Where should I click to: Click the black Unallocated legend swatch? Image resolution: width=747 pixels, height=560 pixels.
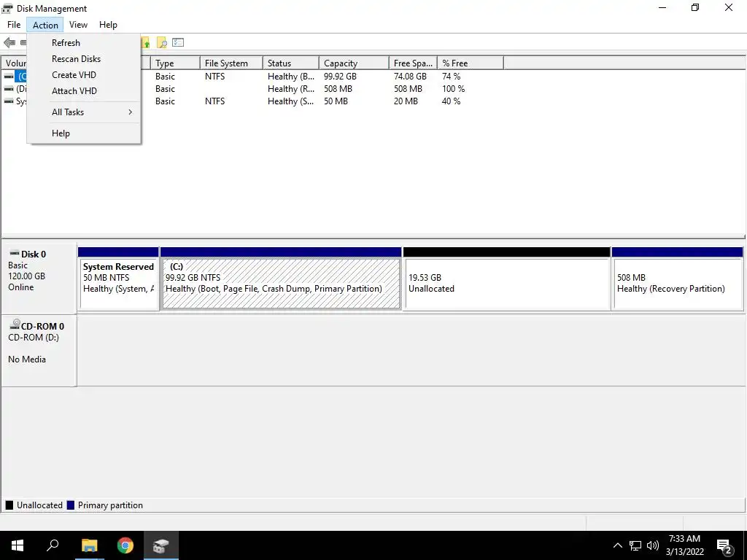[9, 505]
